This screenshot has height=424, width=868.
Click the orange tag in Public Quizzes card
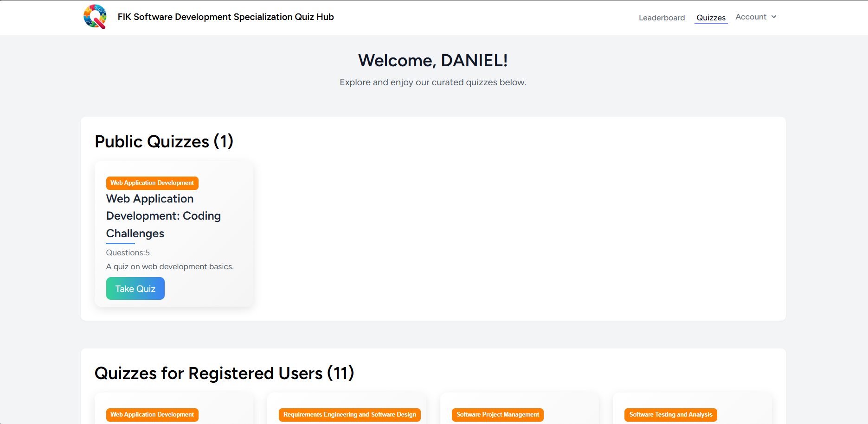152,183
